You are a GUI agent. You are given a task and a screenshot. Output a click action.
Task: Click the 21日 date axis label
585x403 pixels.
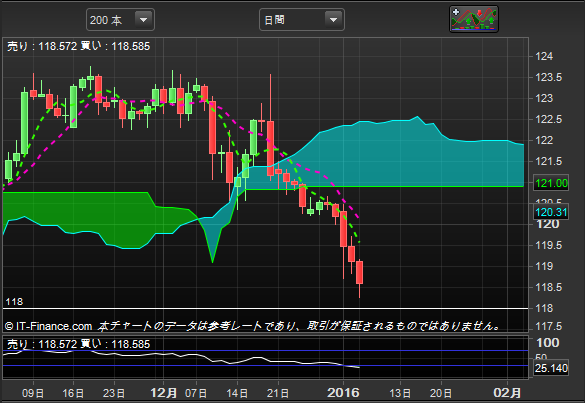click(x=278, y=393)
